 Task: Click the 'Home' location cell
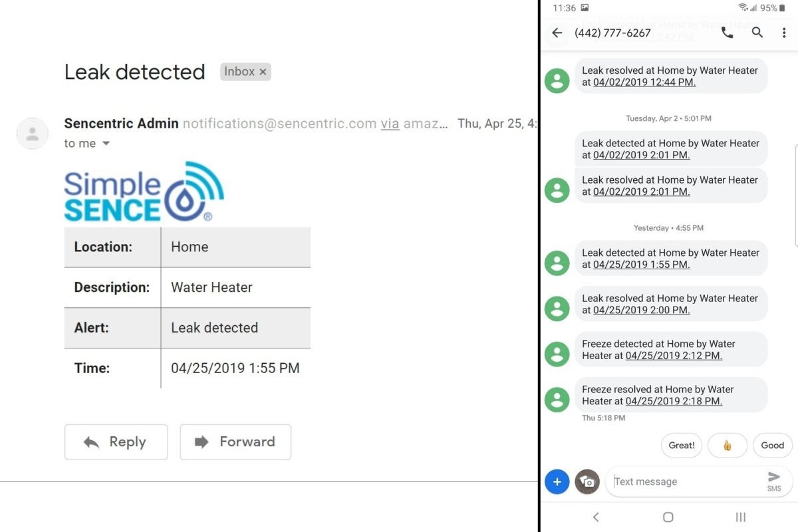pyautogui.click(x=235, y=247)
